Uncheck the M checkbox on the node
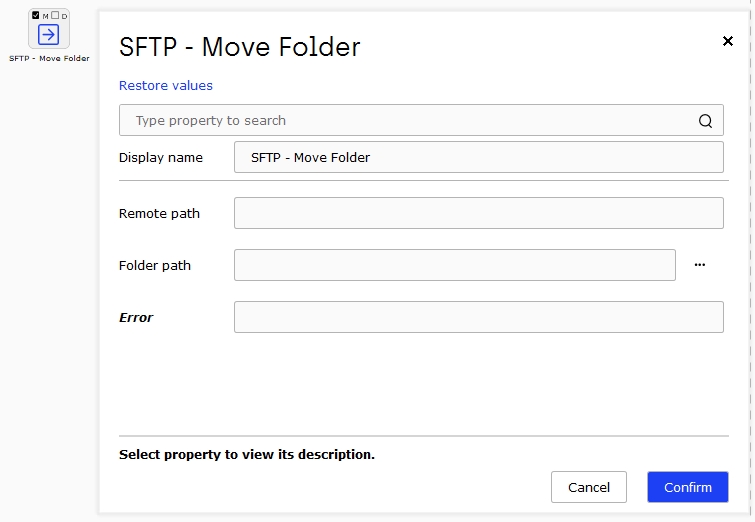This screenshot has width=755, height=522. point(36,15)
